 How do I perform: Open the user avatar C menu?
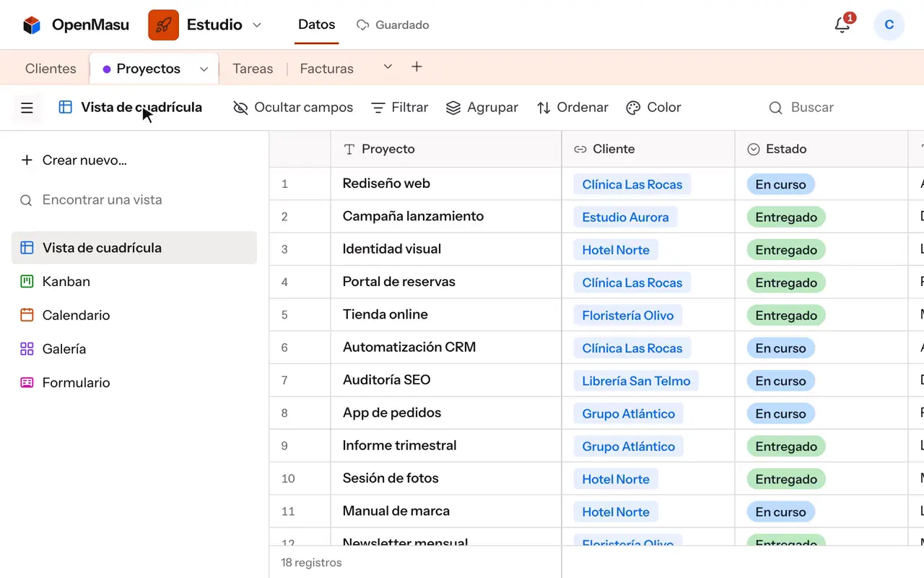pos(889,25)
